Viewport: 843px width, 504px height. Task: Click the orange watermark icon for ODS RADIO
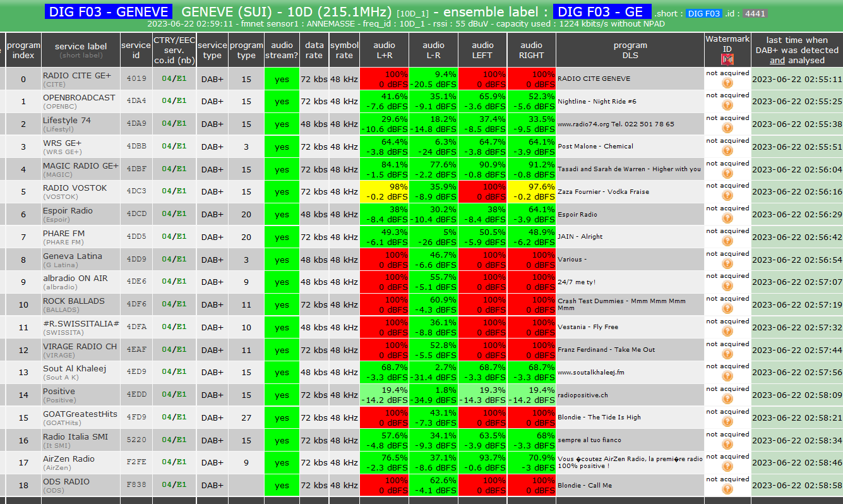tap(727, 489)
